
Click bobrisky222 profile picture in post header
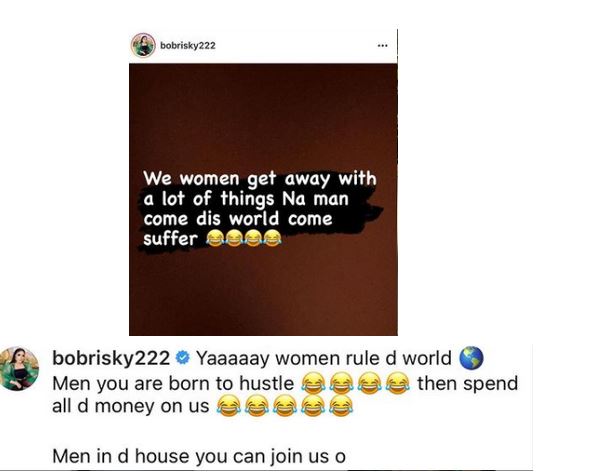[x=143, y=45]
